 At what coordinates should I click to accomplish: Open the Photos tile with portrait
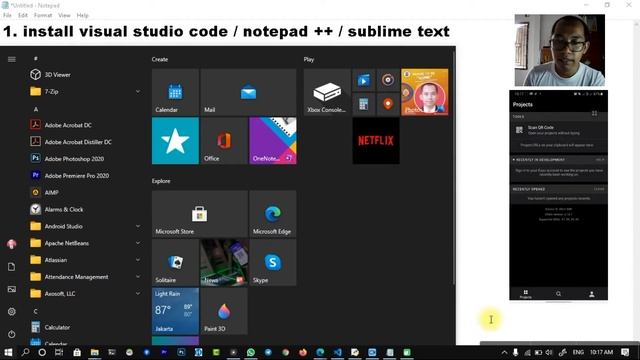(x=424, y=92)
